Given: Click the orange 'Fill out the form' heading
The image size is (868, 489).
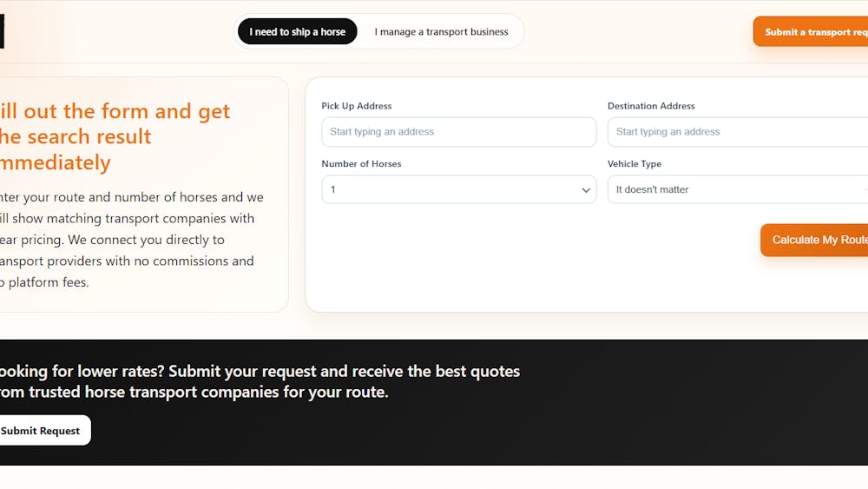Looking at the screenshot, I should pos(115,136).
